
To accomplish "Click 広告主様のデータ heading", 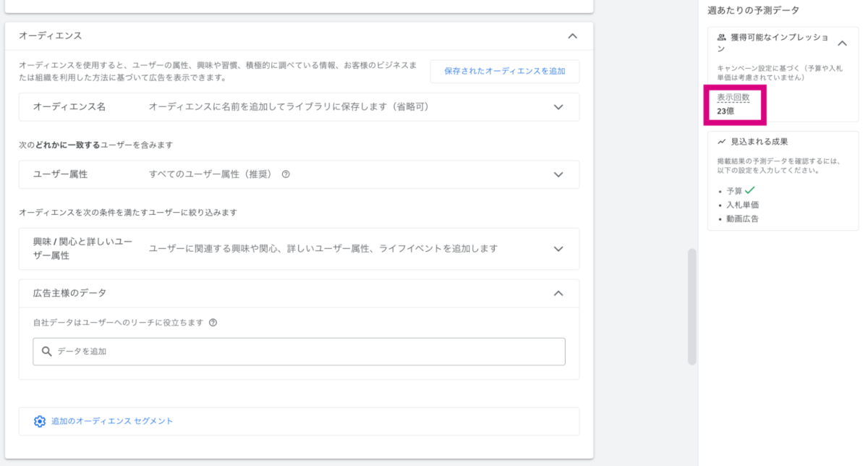I will [69, 293].
